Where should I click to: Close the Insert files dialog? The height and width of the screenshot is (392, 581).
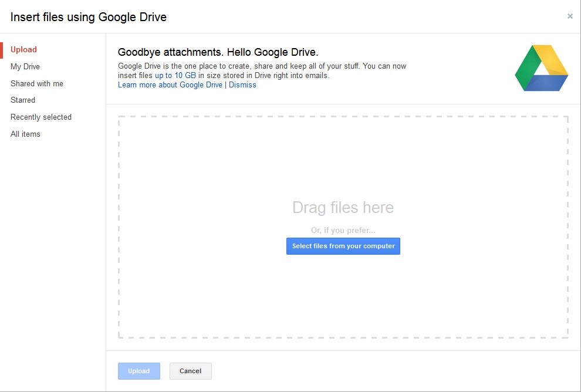[x=570, y=16]
